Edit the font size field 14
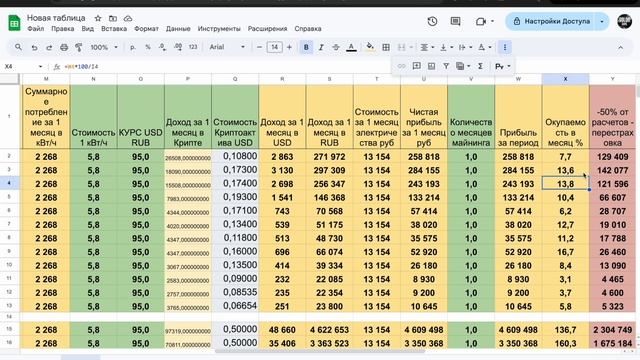The image size is (640, 360). tap(274, 47)
